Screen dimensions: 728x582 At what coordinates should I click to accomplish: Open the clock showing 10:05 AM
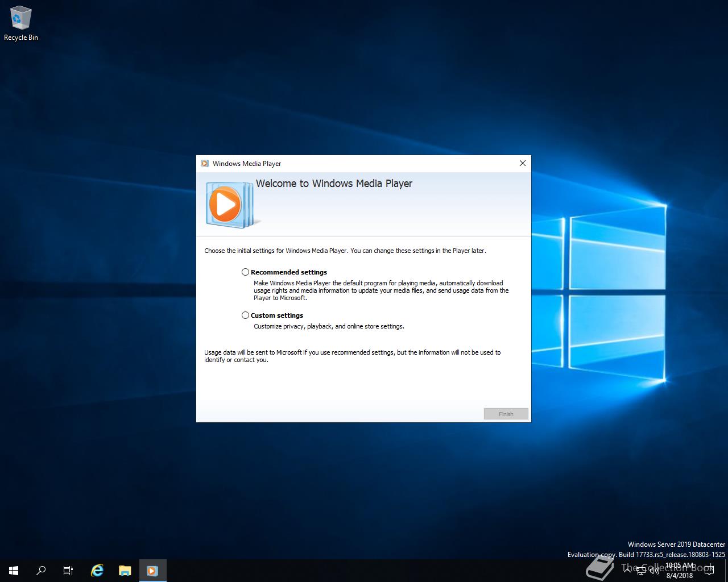680,571
